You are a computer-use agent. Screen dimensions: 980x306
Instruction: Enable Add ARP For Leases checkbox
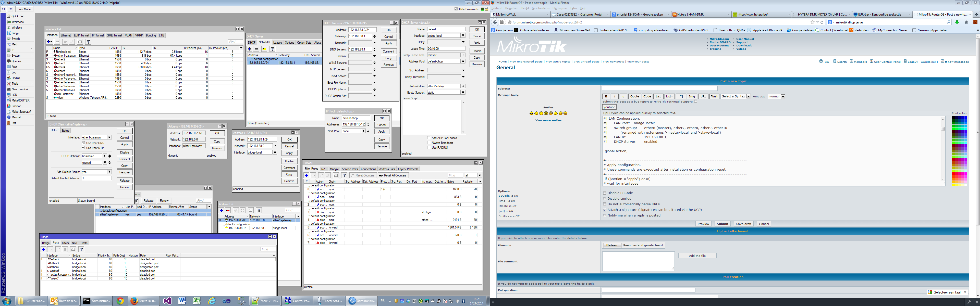429,138
